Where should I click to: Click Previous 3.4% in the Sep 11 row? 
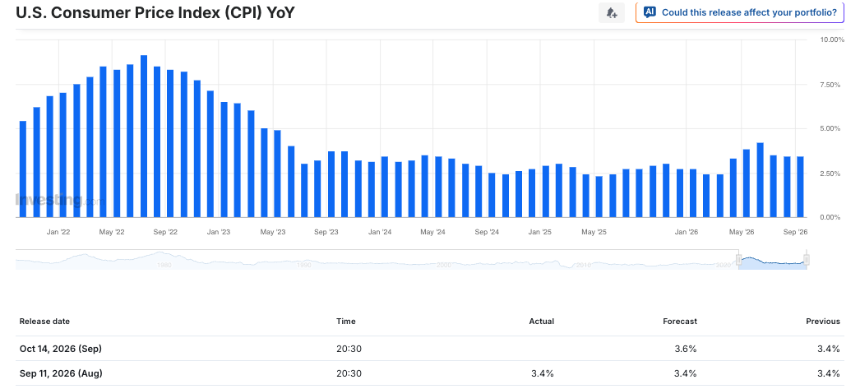[x=829, y=374]
